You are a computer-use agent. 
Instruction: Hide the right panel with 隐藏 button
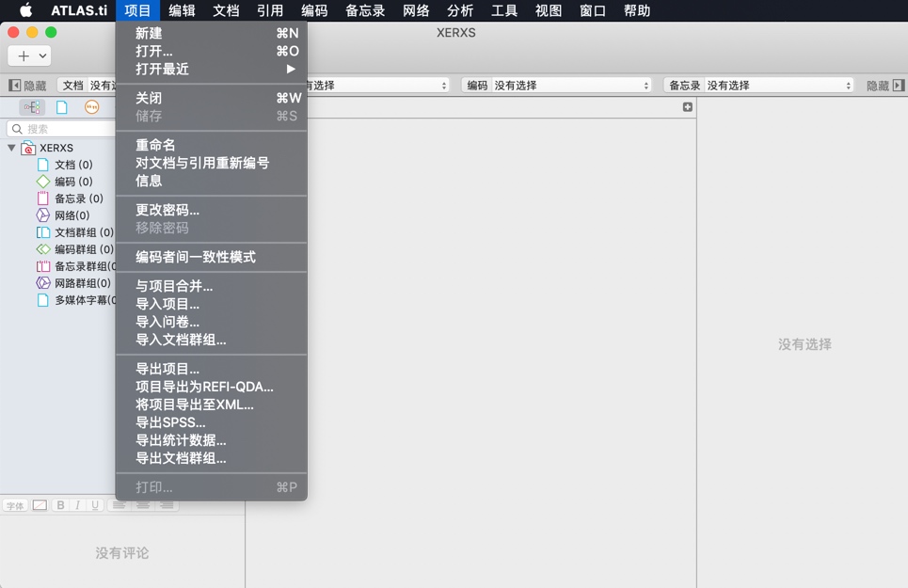884,86
